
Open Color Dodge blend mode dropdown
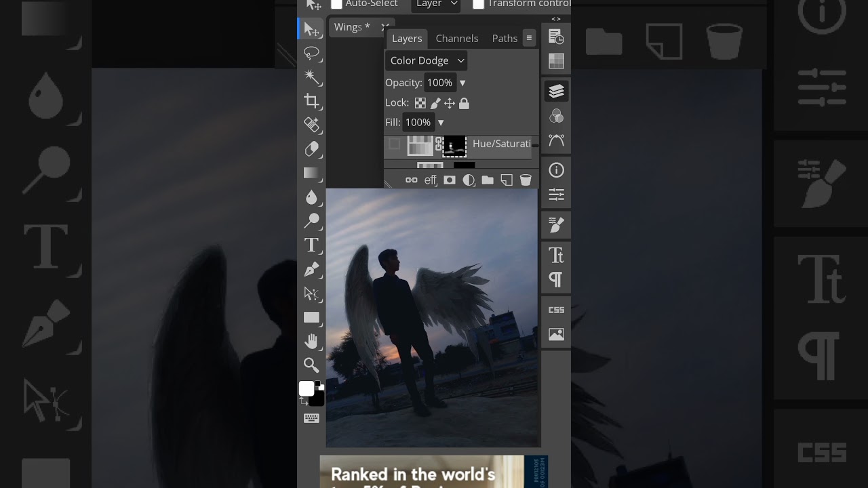click(x=426, y=60)
